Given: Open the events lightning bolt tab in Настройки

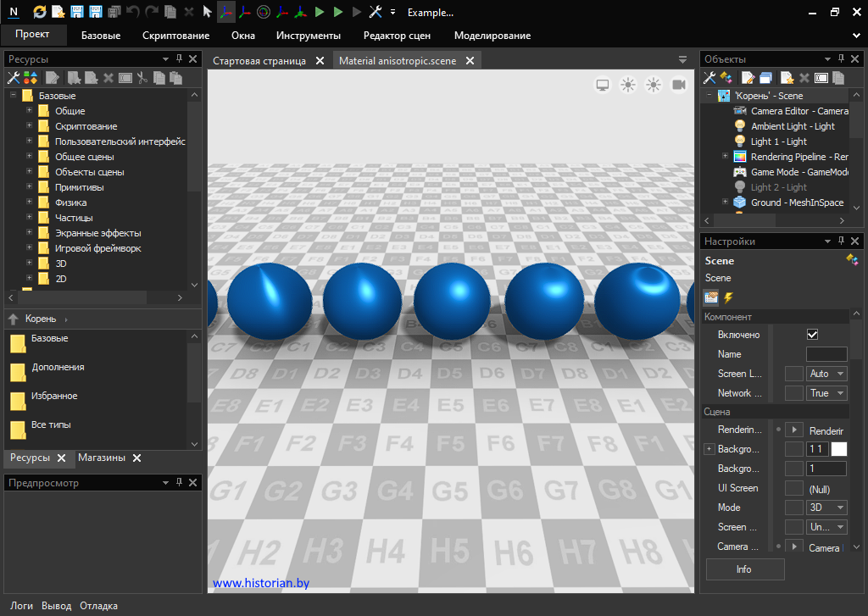Looking at the screenshot, I should coord(727,297).
